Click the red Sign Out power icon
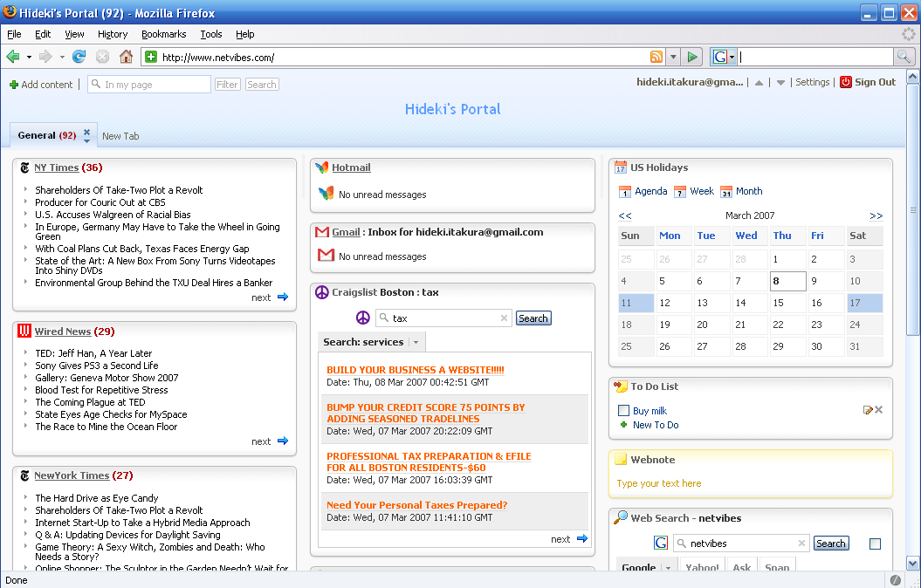921x588 pixels. (845, 82)
